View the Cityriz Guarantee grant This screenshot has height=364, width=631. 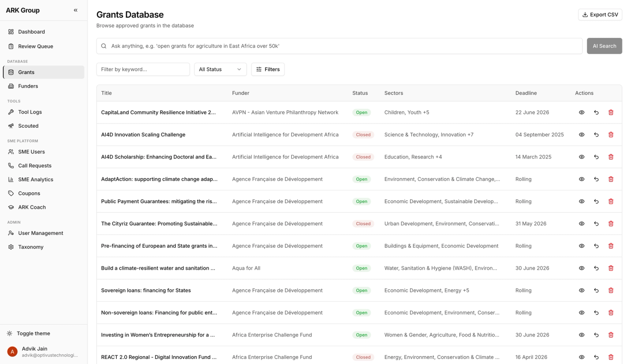coord(581,224)
